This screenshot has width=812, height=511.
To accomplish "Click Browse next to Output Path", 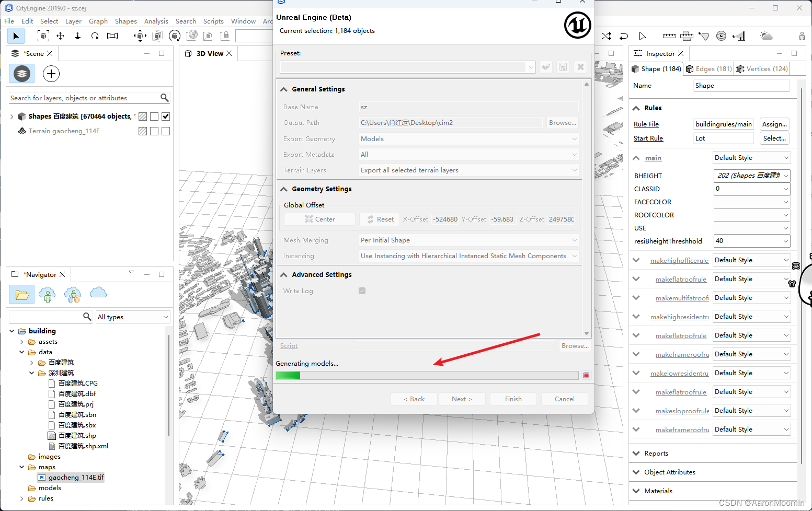I will (x=563, y=123).
